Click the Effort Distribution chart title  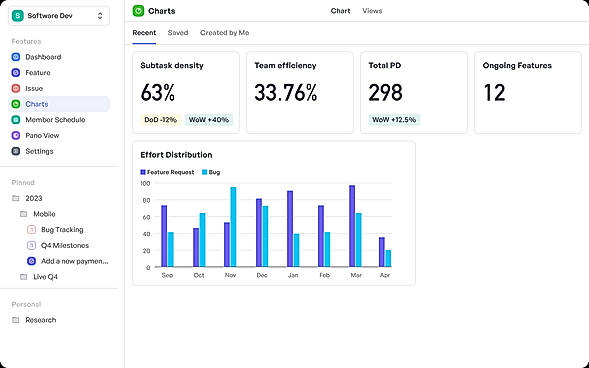click(x=176, y=155)
